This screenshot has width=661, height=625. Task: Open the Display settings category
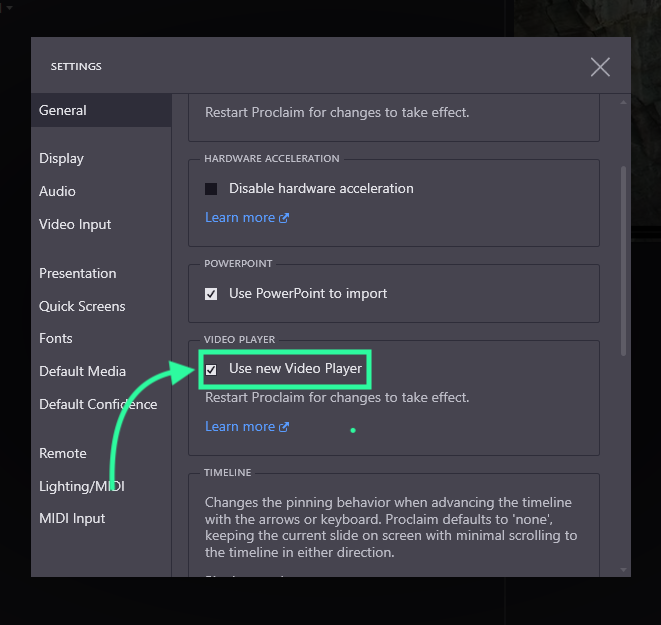pos(61,158)
